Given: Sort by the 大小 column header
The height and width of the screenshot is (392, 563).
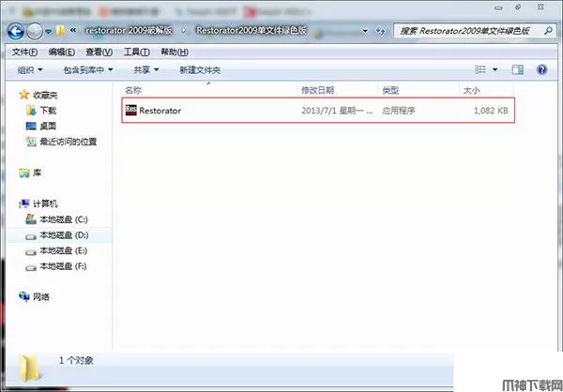Looking at the screenshot, I should tap(471, 90).
